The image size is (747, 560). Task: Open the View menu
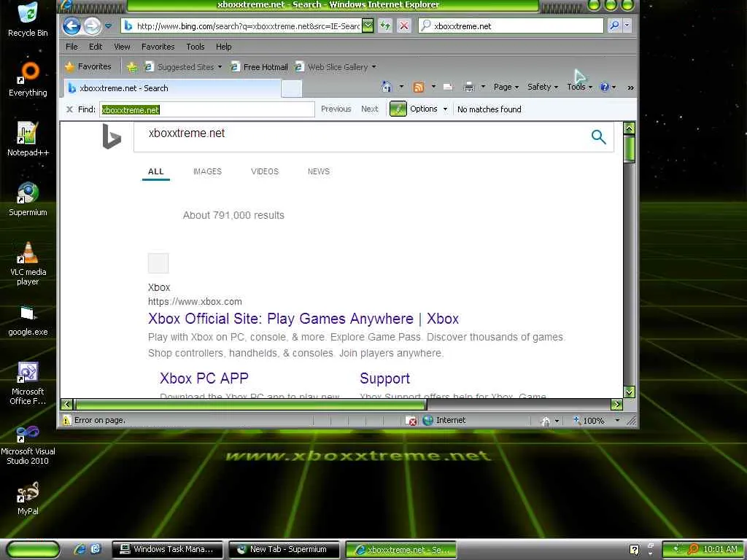[122, 47]
